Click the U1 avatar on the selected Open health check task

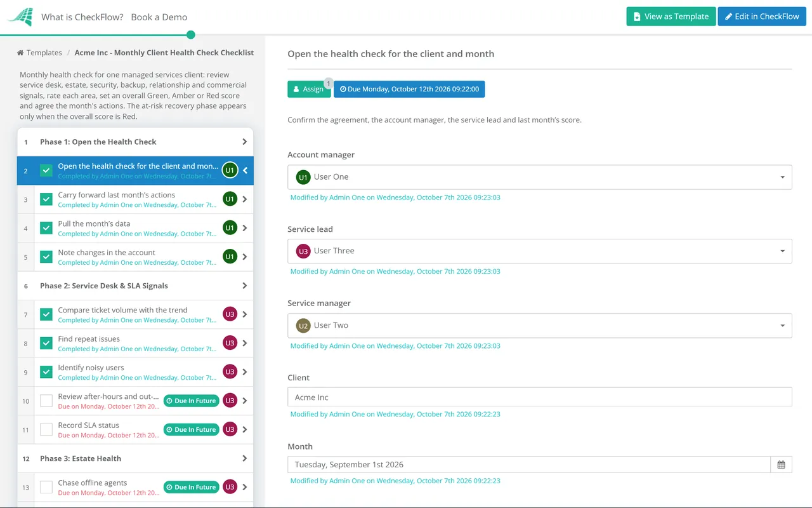click(x=230, y=170)
